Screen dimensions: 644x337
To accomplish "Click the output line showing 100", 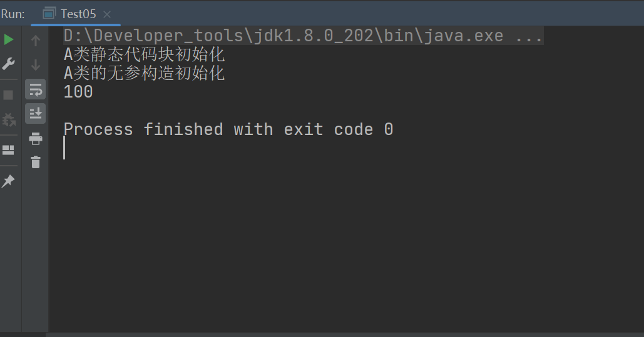I will pos(78,92).
